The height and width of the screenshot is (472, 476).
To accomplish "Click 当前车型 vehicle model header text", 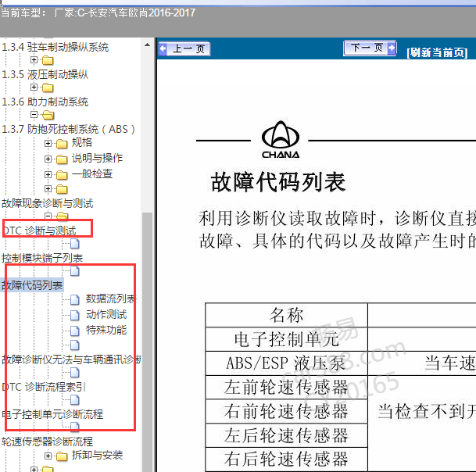I will point(98,13).
